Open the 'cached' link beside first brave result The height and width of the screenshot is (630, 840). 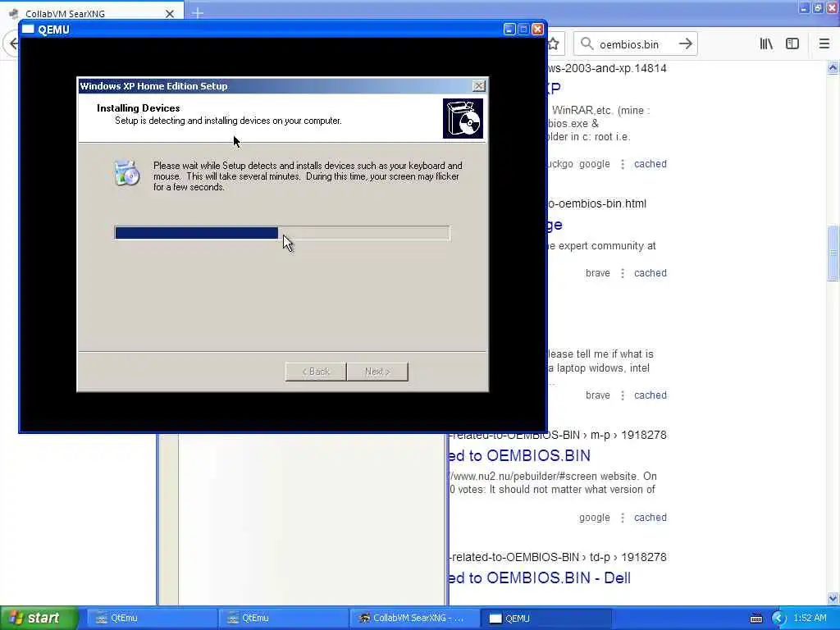click(651, 272)
